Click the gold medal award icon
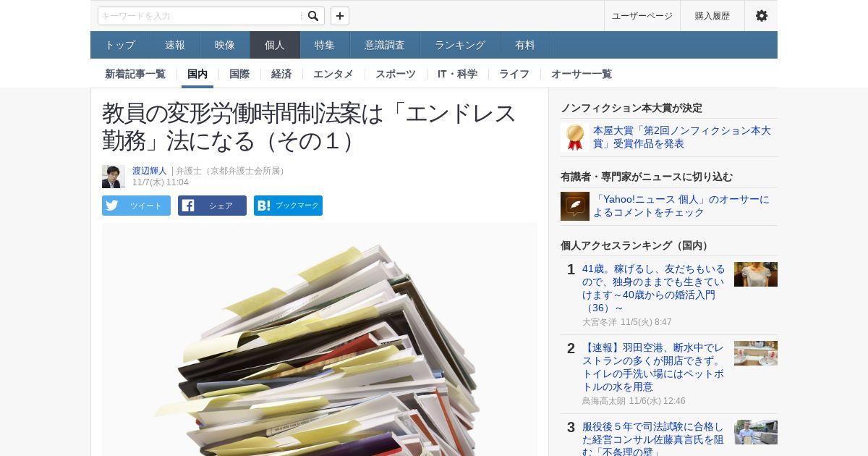868x456 pixels. point(575,137)
